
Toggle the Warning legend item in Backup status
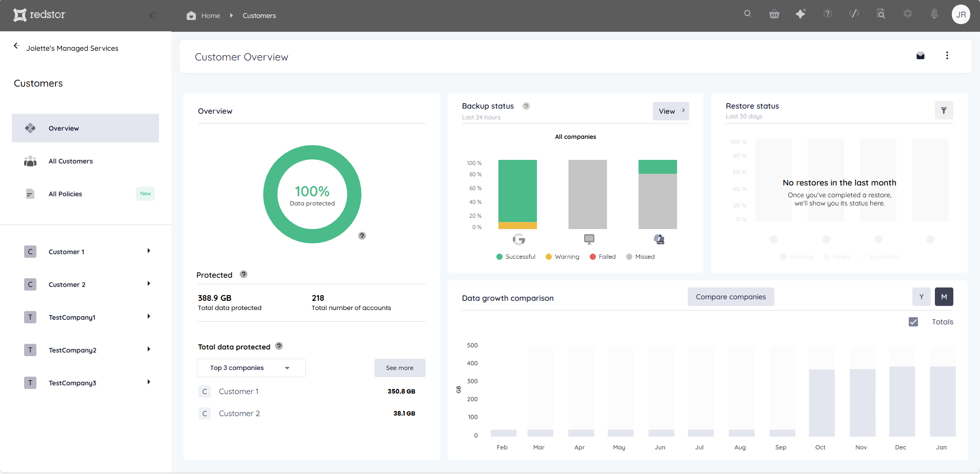(563, 257)
